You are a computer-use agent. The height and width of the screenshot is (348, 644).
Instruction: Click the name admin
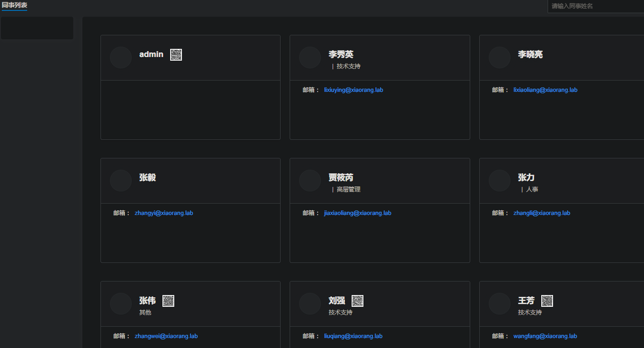151,54
